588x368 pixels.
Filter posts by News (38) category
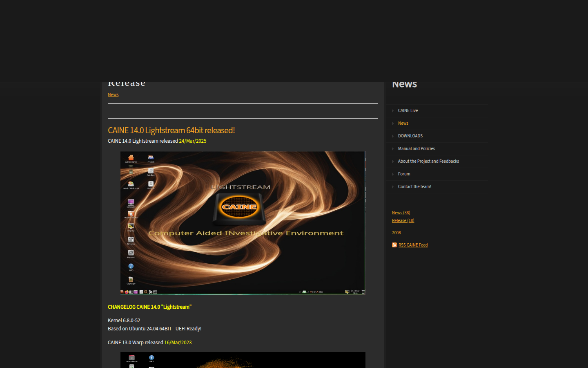pos(401,213)
